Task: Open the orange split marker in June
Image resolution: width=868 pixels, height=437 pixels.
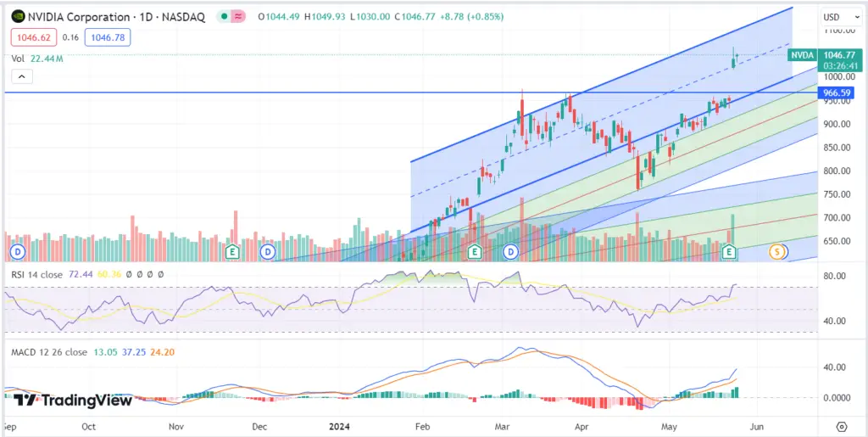Action: click(x=777, y=252)
